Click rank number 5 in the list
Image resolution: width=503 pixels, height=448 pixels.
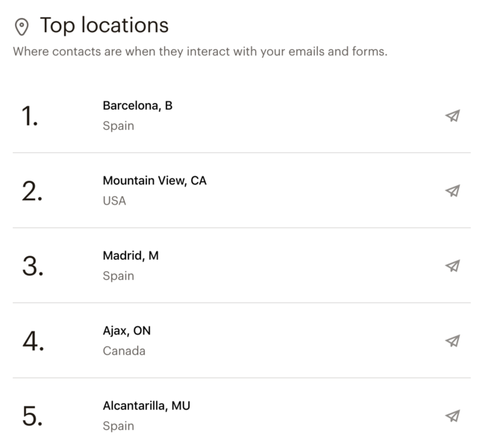pyautogui.click(x=32, y=417)
